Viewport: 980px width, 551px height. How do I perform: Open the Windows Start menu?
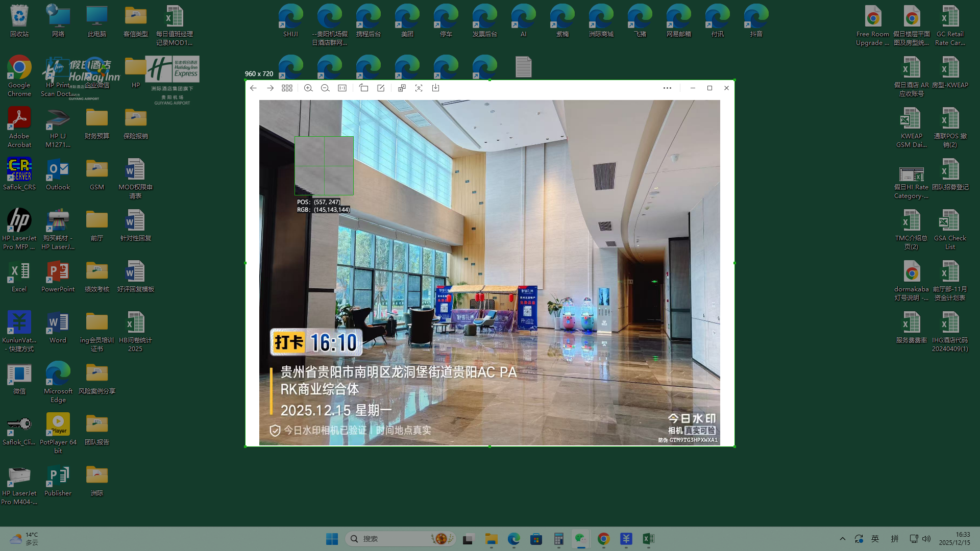point(332,539)
